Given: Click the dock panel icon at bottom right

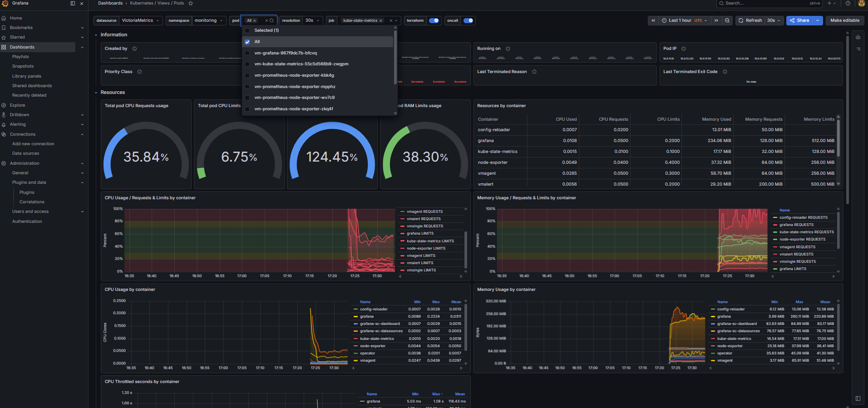Looking at the screenshot, I should pyautogui.click(x=858, y=398).
